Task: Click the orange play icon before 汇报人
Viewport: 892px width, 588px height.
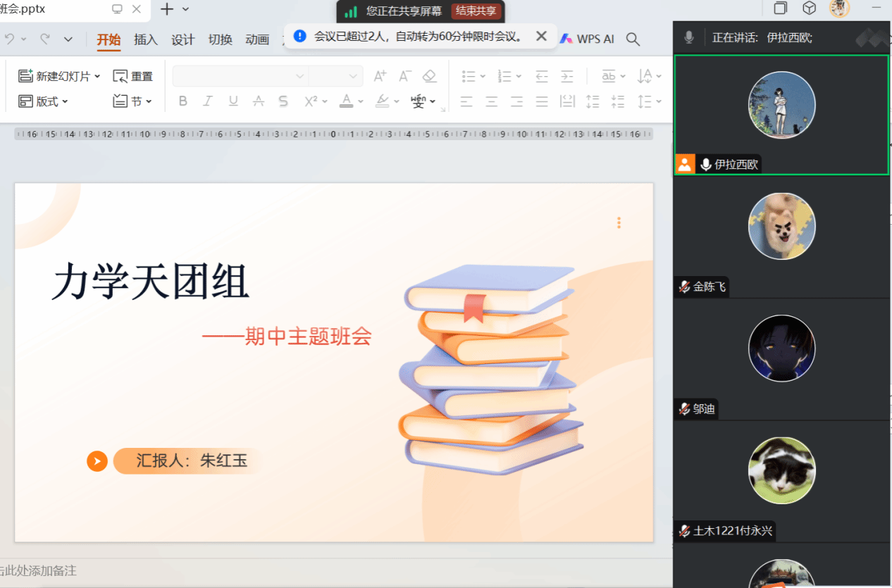Action: pos(97,461)
